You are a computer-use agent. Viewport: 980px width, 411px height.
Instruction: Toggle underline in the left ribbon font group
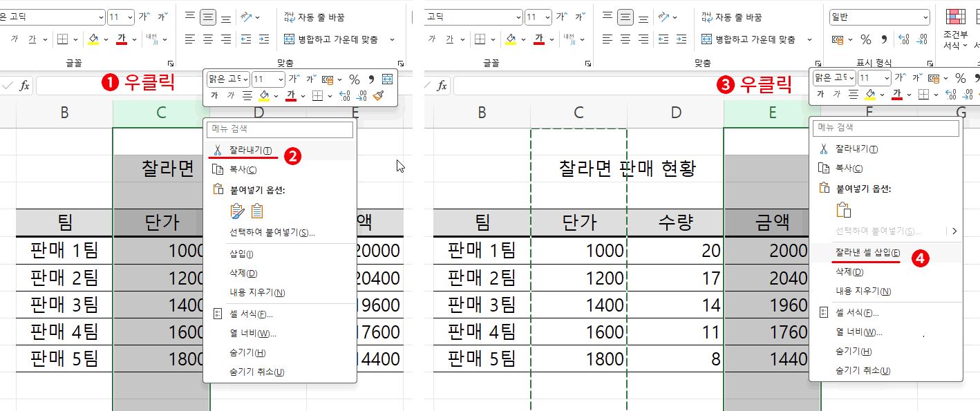[x=32, y=39]
